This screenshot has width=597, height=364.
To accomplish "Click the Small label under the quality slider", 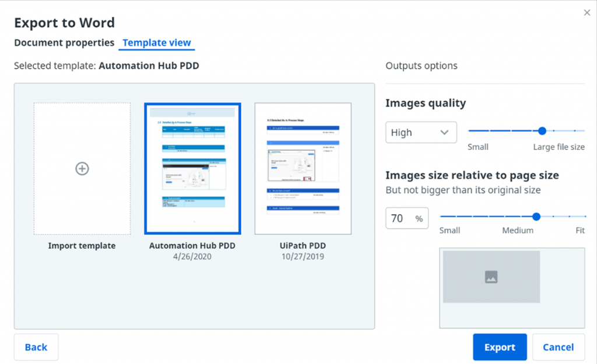I will [x=478, y=147].
